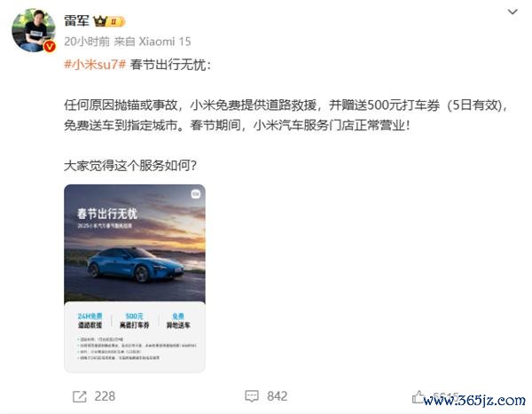
Task: Click the 免费 异地送车 label in poster
Action: 178,321
